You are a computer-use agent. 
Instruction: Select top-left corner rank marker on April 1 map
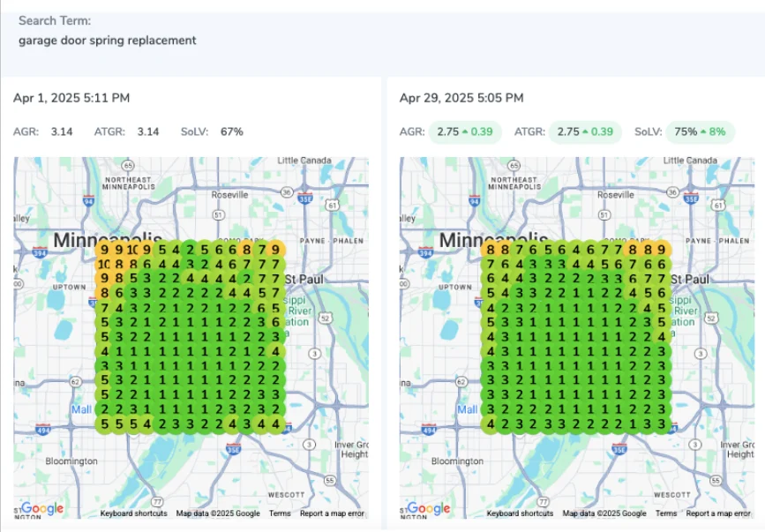click(x=105, y=250)
